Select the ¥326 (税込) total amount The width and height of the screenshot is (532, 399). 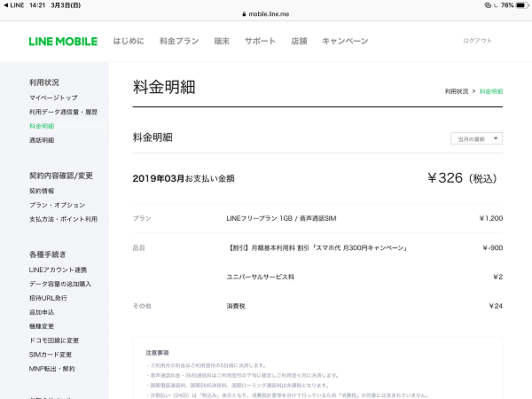462,178
